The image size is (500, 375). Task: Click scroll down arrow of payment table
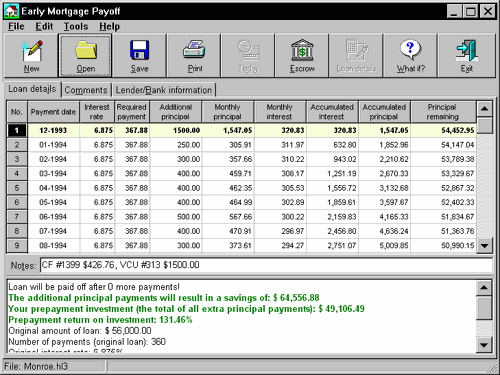click(484, 246)
